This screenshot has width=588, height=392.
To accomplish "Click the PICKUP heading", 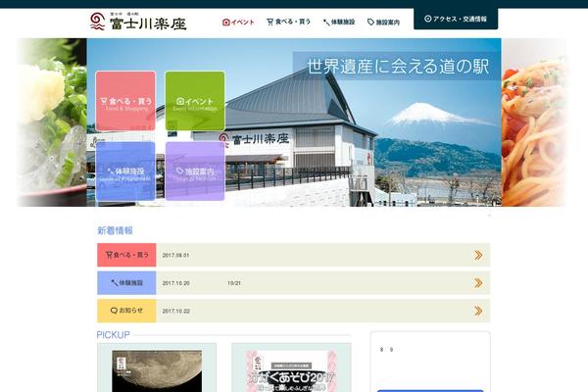I will tap(113, 334).
